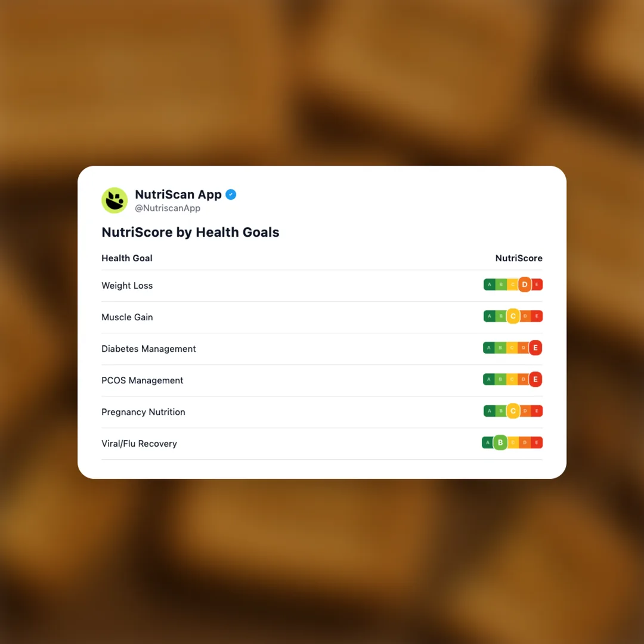Select the PCOS Management row label

click(x=142, y=380)
